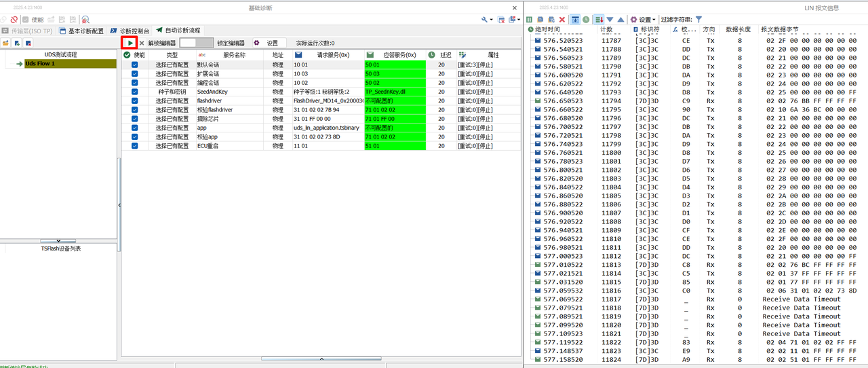Toggle the 使能 checkbox for the 默认会话 row

(x=134, y=65)
